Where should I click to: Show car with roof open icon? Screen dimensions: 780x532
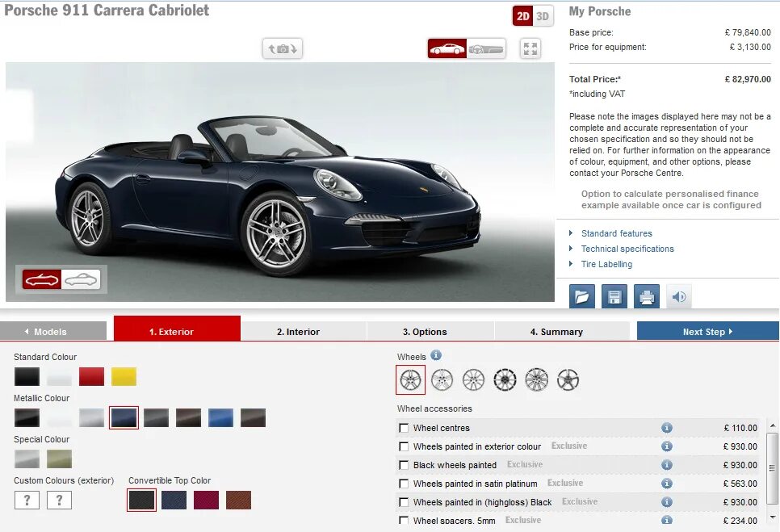(42, 279)
